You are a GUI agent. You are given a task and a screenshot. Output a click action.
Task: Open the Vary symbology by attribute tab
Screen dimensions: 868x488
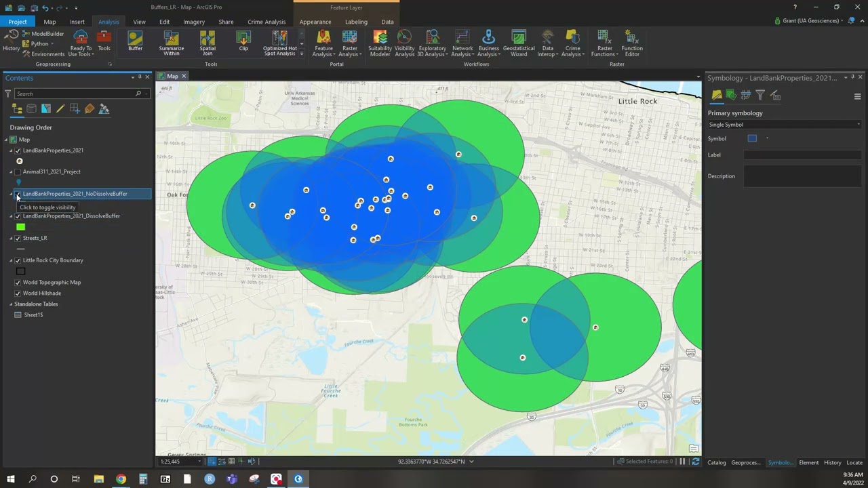click(731, 96)
